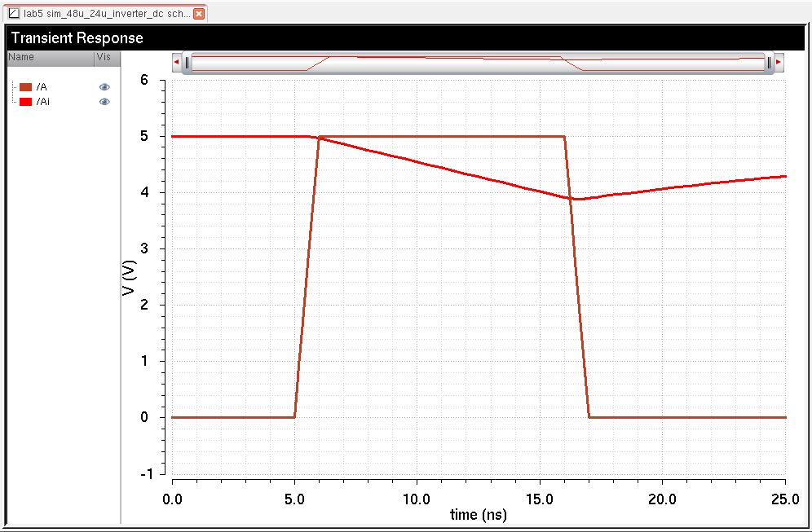The height and width of the screenshot is (532, 812).
Task: Click the 10.0 tick label on time axis
Action: coord(417,499)
